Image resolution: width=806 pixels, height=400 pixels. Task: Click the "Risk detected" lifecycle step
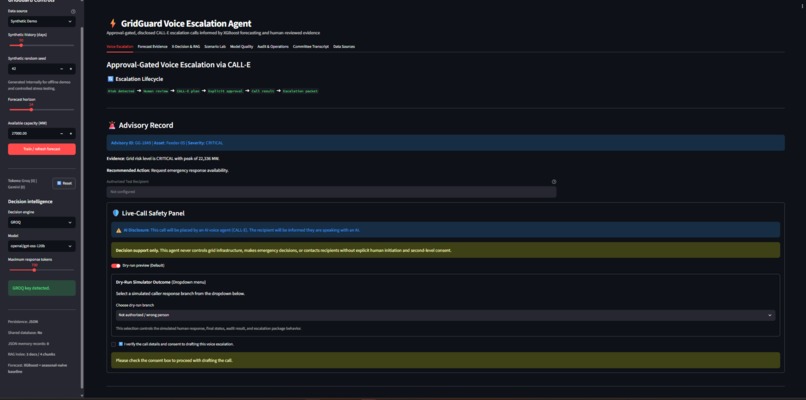121,91
